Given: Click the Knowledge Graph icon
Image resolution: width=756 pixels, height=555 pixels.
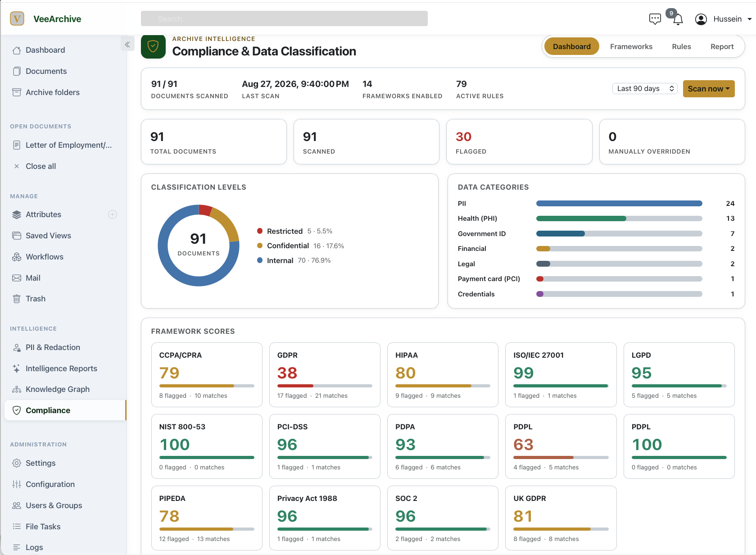Looking at the screenshot, I should click(17, 389).
